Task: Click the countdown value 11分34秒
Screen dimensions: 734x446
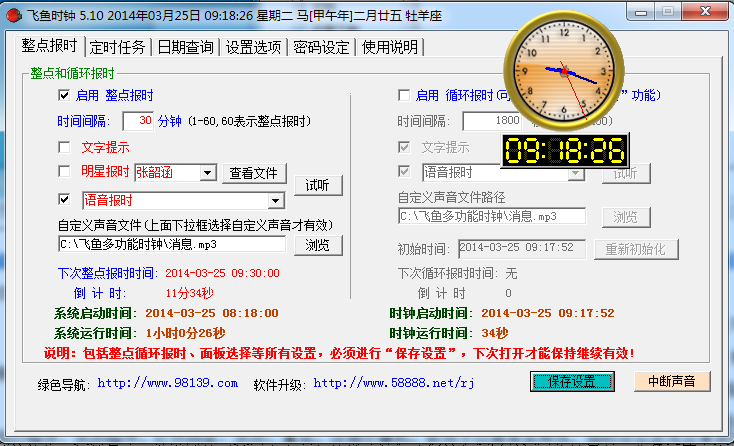Action: pos(190,293)
